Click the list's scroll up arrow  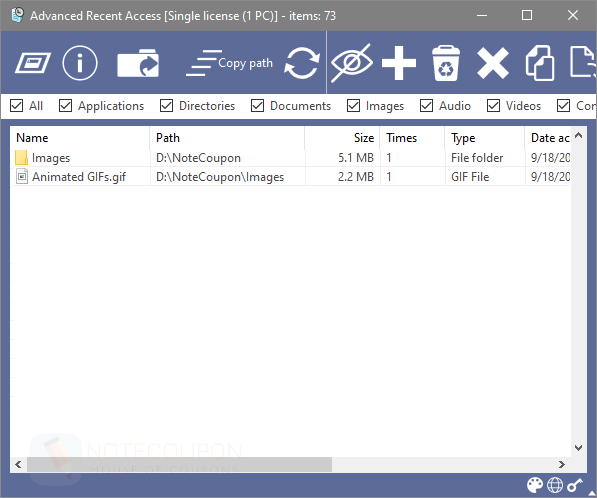(x=578, y=135)
